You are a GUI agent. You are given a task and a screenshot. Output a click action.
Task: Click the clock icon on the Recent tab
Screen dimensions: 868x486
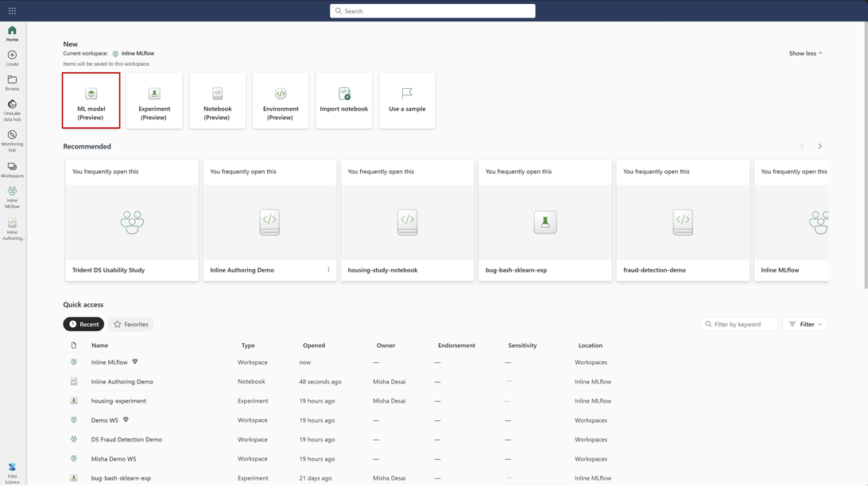[72, 324]
